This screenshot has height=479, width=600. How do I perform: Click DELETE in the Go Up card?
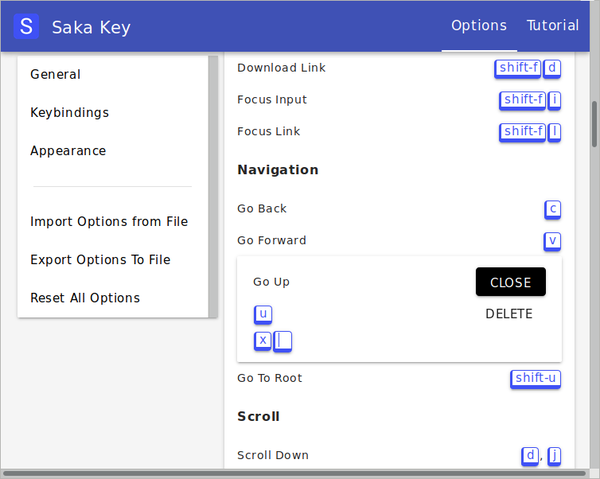pyautogui.click(x=509, y=314)
